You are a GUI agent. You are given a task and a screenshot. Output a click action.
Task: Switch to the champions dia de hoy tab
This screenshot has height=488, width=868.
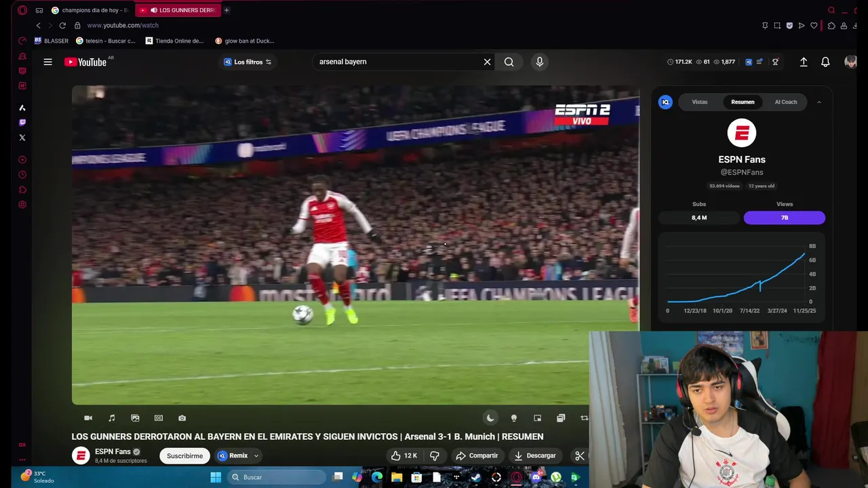coord(90,10)
